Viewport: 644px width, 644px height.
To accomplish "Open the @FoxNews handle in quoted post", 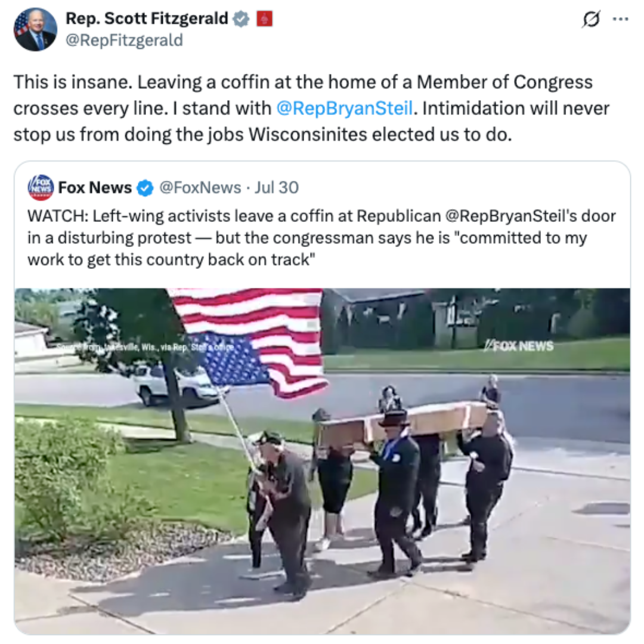I will [x=200, y=188].
